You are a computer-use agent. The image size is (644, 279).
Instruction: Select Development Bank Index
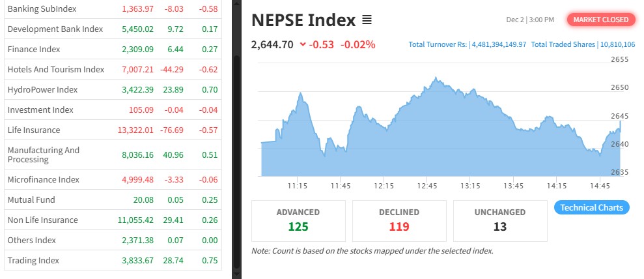55,29
